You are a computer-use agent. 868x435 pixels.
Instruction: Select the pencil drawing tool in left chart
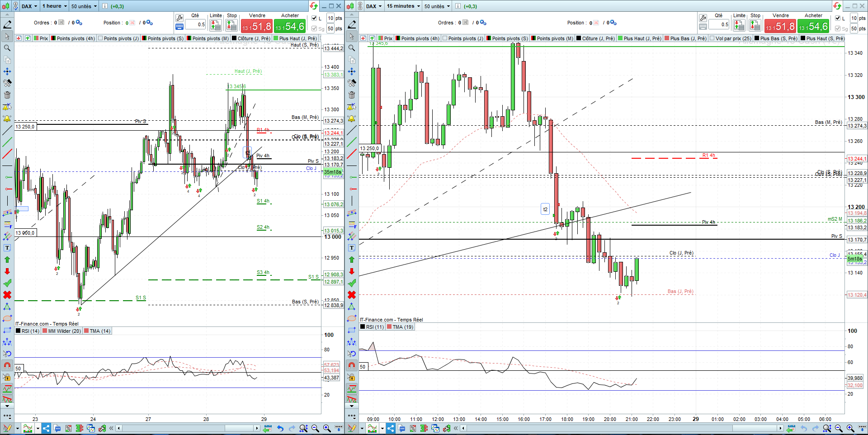click(7, 24)
